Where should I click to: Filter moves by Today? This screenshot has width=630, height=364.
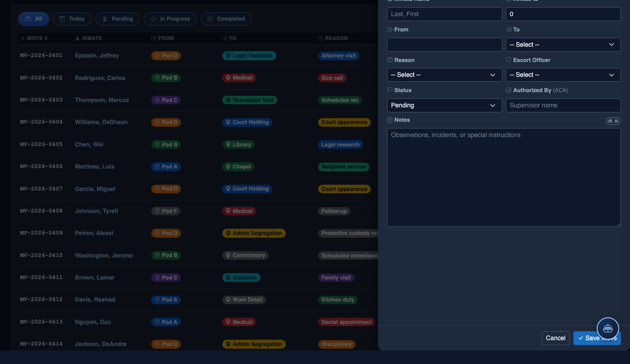(72, 19)
